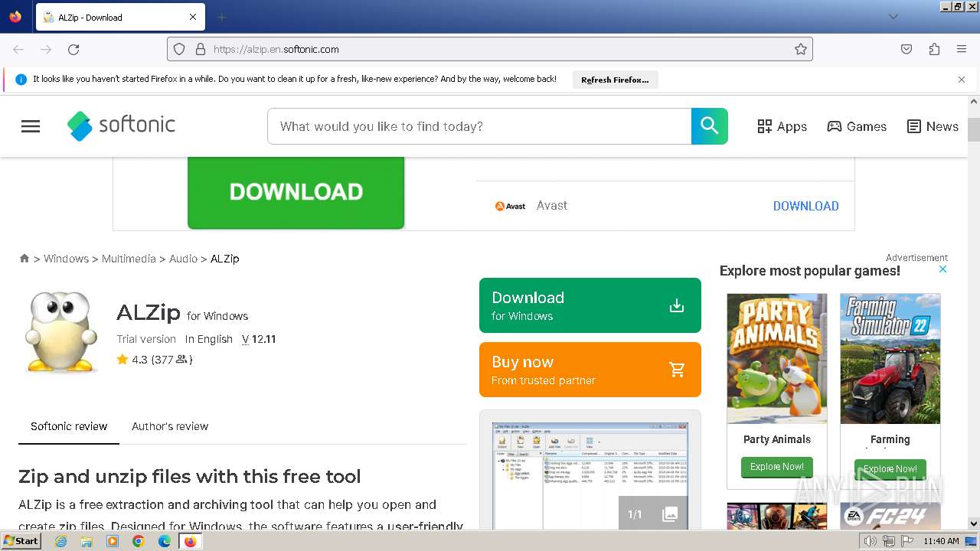980x551 pixels.
Task: Click Download for Windows button
Action: [590, 305]
